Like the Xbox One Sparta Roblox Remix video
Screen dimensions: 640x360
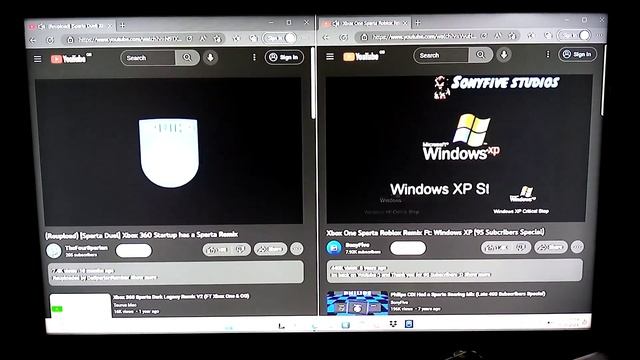(496, 247)
